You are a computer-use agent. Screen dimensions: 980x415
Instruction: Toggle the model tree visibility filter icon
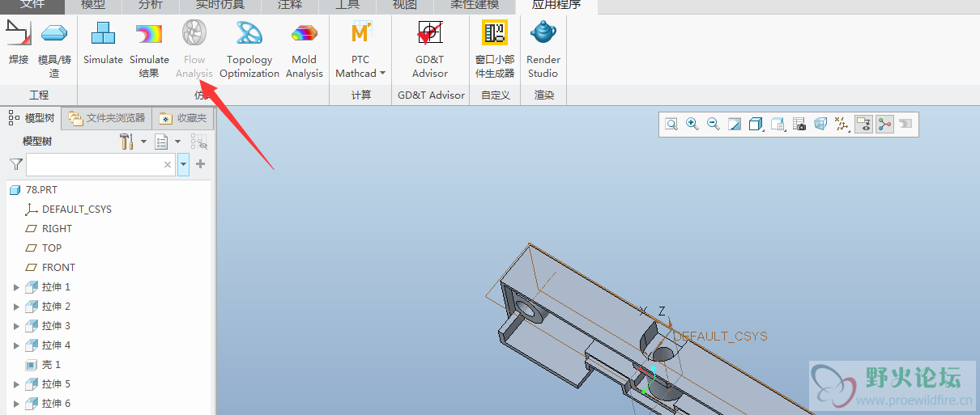pyautogui.click(x=199, y=142)
